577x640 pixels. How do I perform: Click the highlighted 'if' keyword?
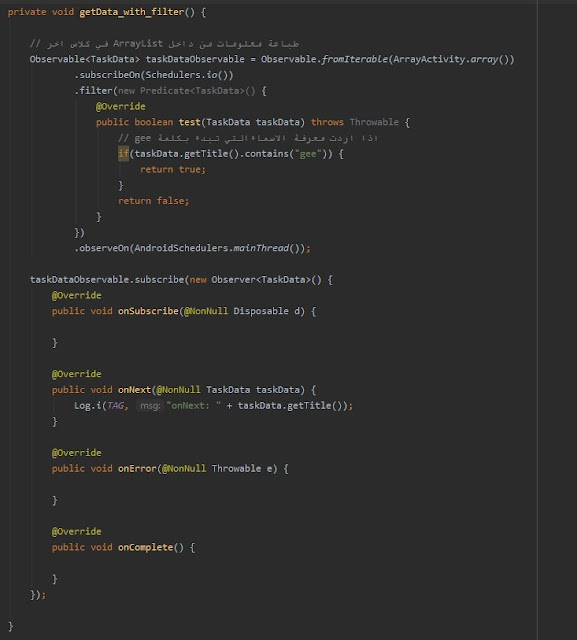click(x=123, y=154)
